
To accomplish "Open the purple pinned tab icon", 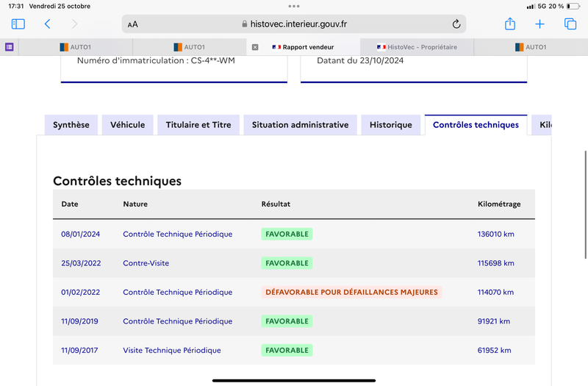I will coord(10,47).
